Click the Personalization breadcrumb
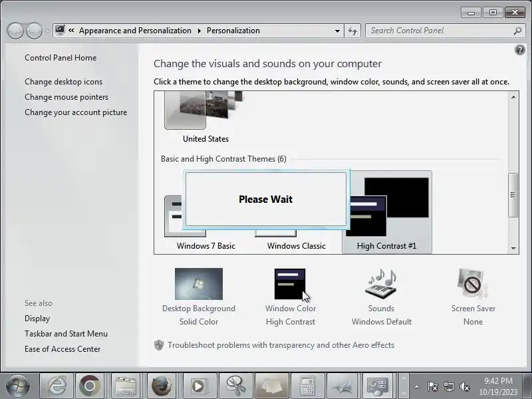The width and height of the screenshot is (532, 399). pyautogui.click(x=233, y=31)
